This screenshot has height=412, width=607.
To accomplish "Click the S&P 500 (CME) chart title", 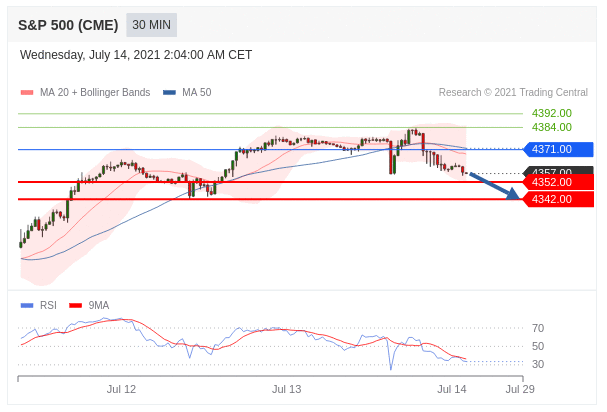I will [x=68, y=25].
